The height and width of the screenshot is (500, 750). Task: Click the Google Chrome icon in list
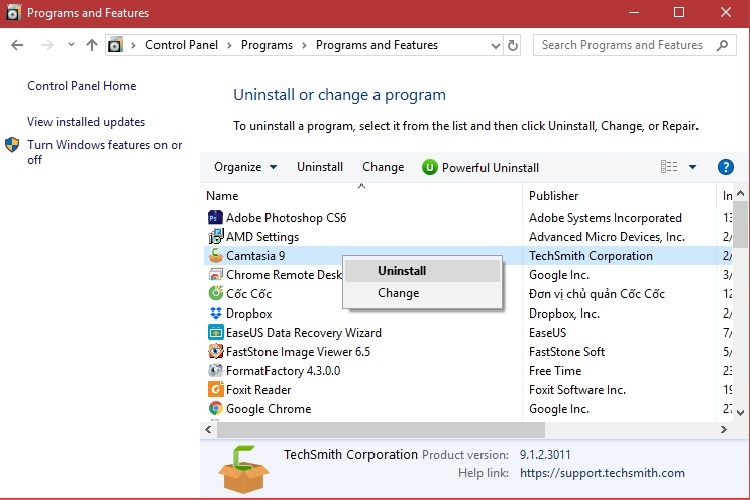[x=215, y=409]
